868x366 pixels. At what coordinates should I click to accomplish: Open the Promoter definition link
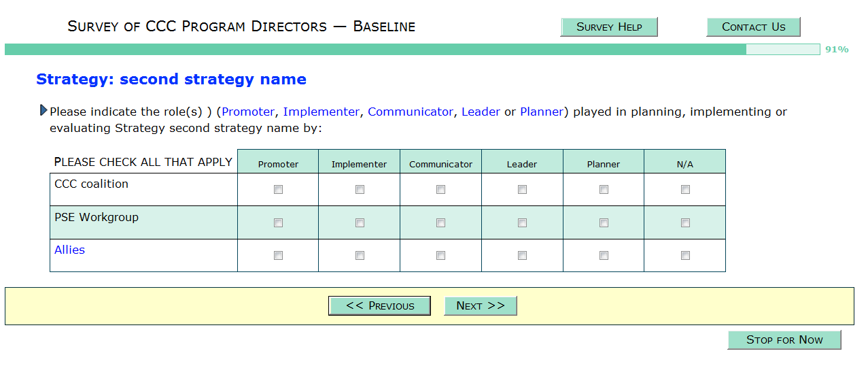click(248, 112)
